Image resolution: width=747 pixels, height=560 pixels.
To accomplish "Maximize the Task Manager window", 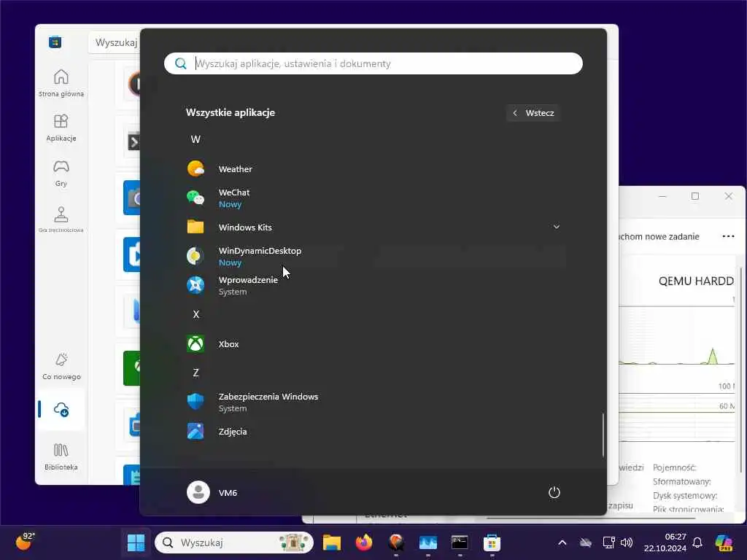I will pos(695,196).
